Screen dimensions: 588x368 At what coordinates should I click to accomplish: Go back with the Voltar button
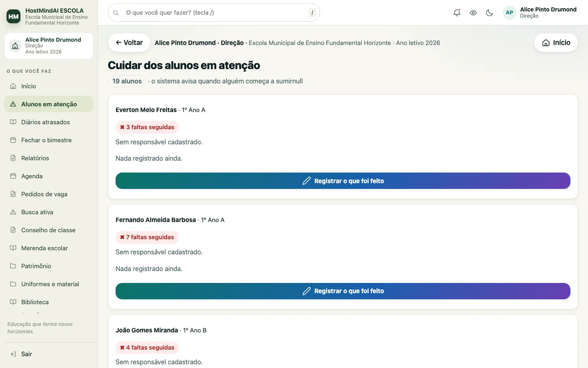129,43
